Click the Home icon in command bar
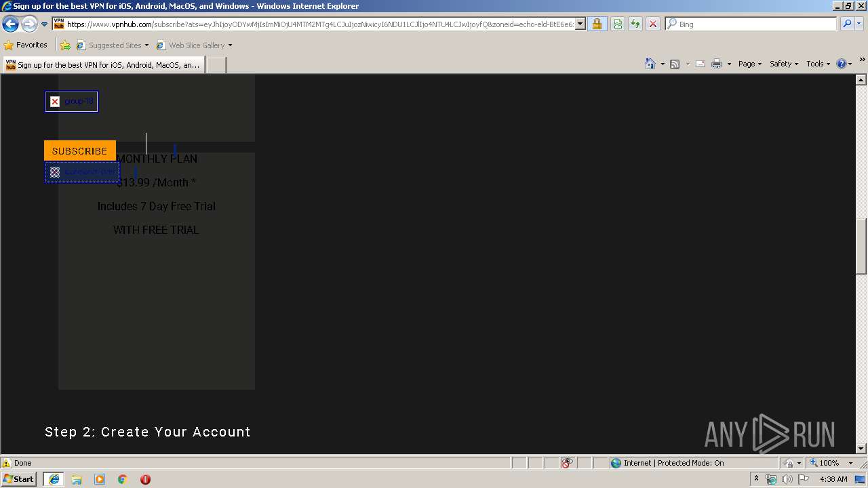Image resolution: width=868 pixels, height=488 pixels. coord(650,64)
